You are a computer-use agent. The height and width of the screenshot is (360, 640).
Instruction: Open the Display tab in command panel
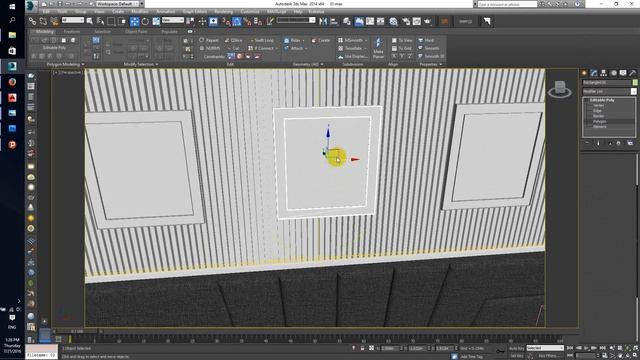(x=623, y=73)
